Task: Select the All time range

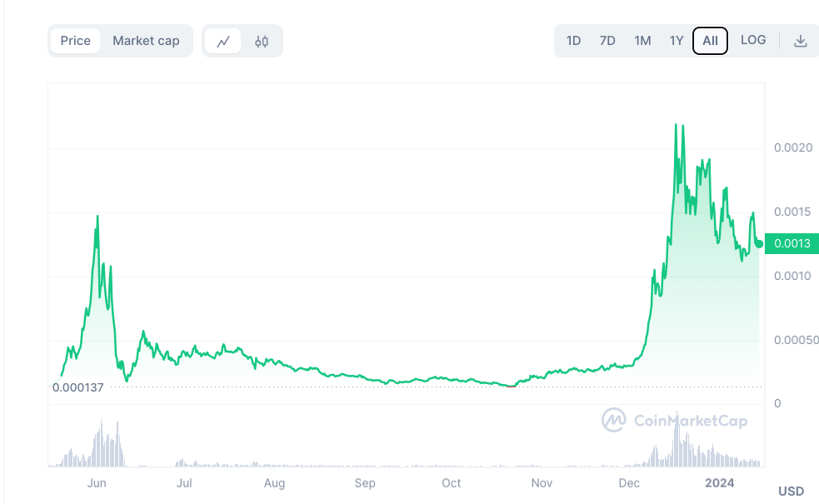Action: tap(710, 41)
